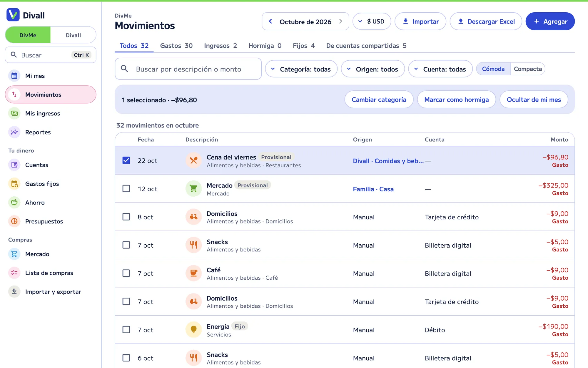Select the 8 oct Domicilios checkbox
This screenshot has width=588, height=368.
[126, 217]
